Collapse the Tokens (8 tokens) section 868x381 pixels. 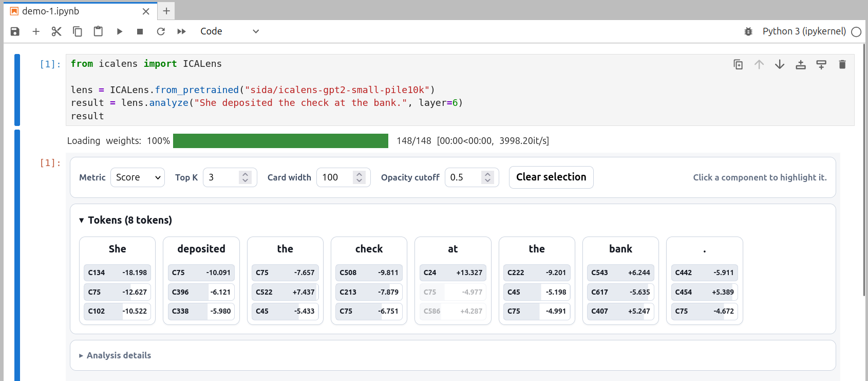tap(125, 220)
